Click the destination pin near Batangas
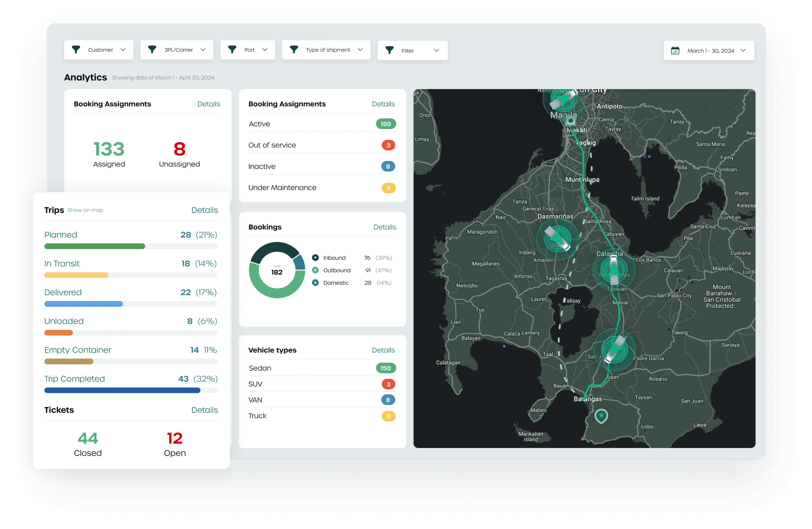Viewport: 812px width, 529px height. pos(602,417)
